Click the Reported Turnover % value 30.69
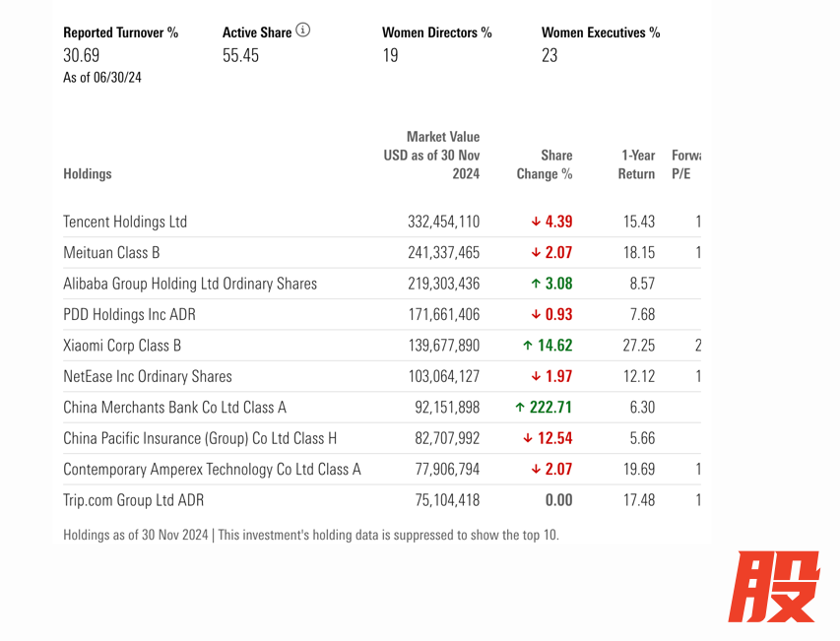Image resolution: width=840 pixels, height=641 pixels. point(82,56)
